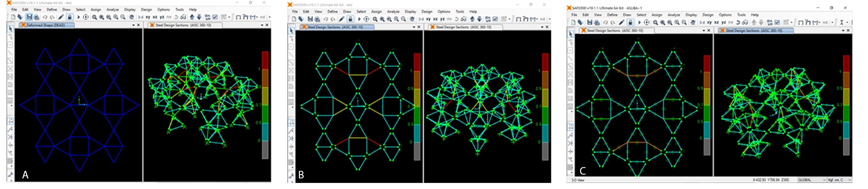Viewport: 868px width, 189px height.
Task: Open Define menu in window B
Action: tap(332, 12)
